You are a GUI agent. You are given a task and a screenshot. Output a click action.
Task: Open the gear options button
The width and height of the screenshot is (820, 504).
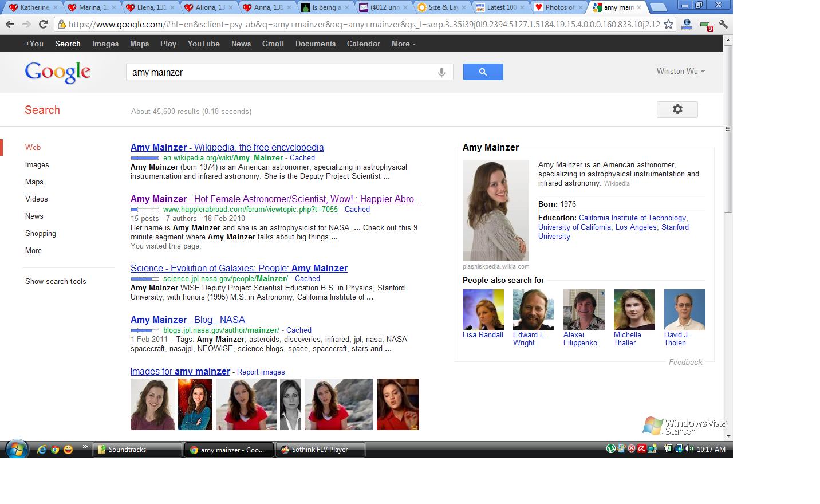[x=677, y=109]
